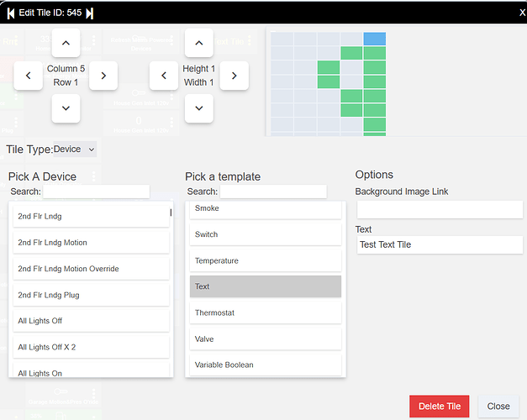The height and width of the screenshot is (420, 527).
Task: Narrow tile width with left arrow
Action: (164, 76)
